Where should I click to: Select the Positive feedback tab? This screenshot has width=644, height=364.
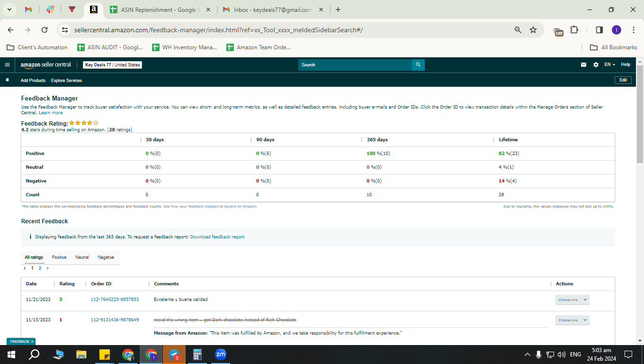click(x=59, y=257)
